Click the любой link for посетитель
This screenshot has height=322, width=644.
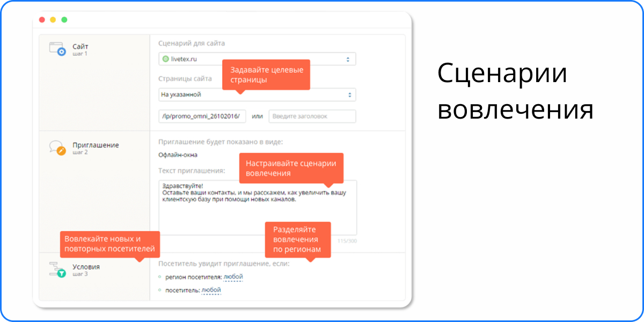(211, 290)
